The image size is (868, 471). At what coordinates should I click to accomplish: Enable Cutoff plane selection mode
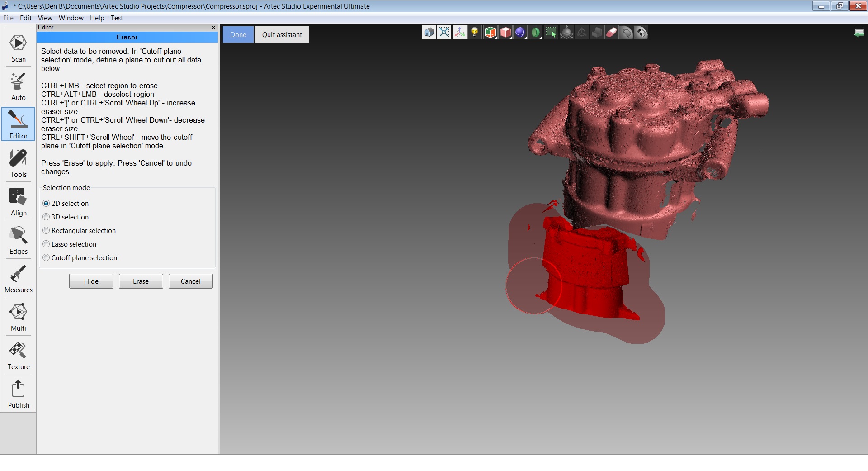[x=46, y=258]
